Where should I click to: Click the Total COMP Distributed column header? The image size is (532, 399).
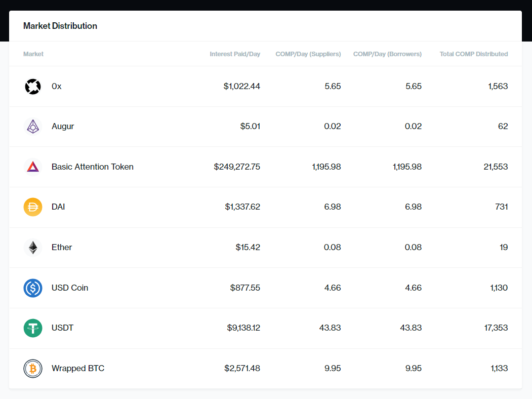click(474, 54)
